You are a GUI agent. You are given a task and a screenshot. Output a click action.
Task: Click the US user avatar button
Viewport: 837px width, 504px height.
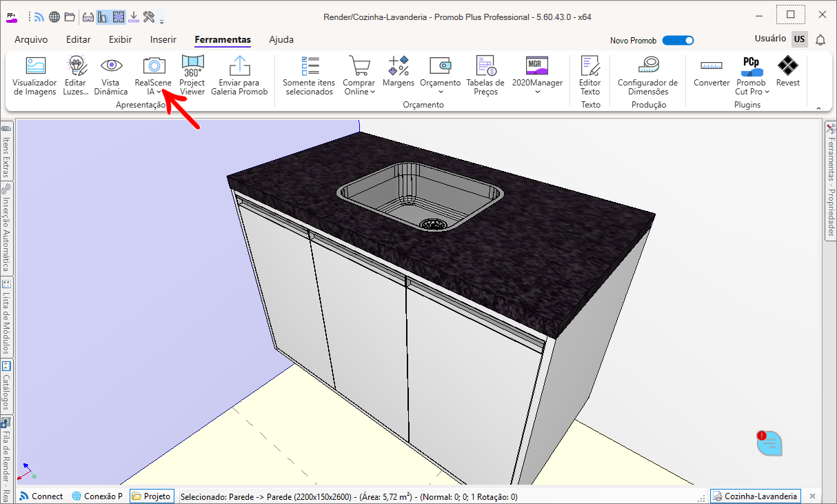800,39
